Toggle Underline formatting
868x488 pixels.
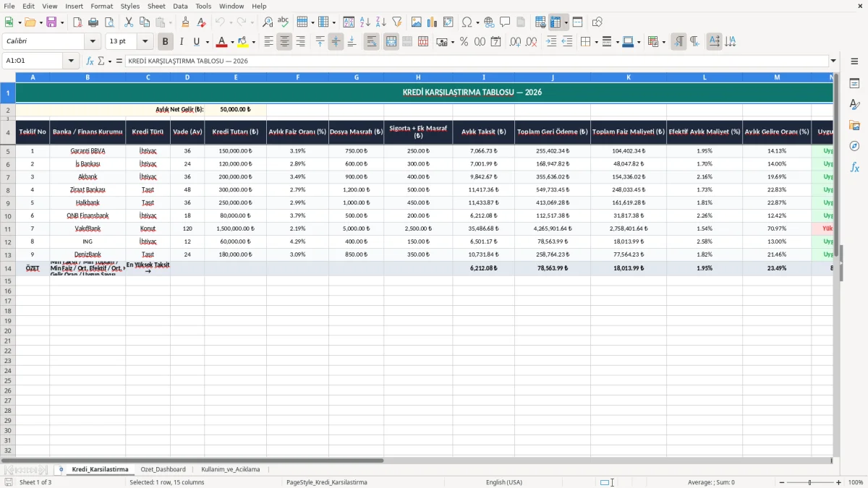(196, 42)
